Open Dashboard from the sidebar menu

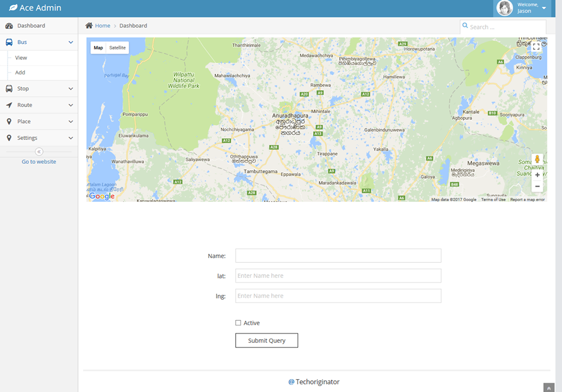39,26
